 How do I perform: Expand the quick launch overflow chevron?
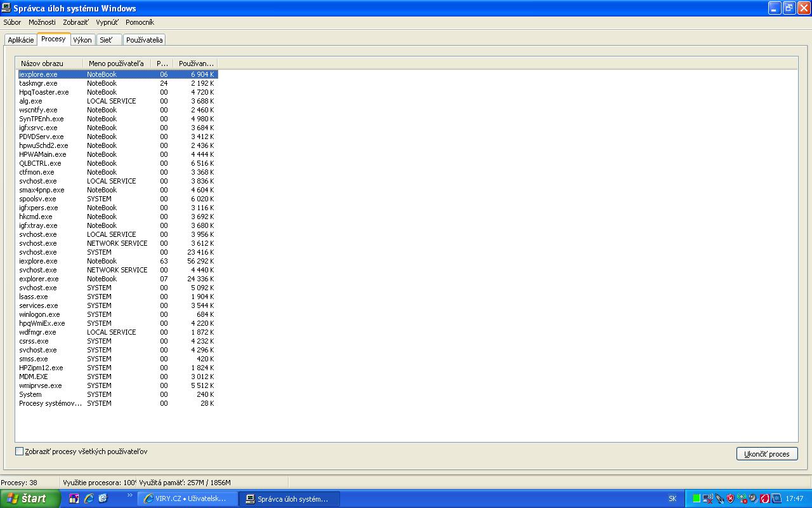130,495
